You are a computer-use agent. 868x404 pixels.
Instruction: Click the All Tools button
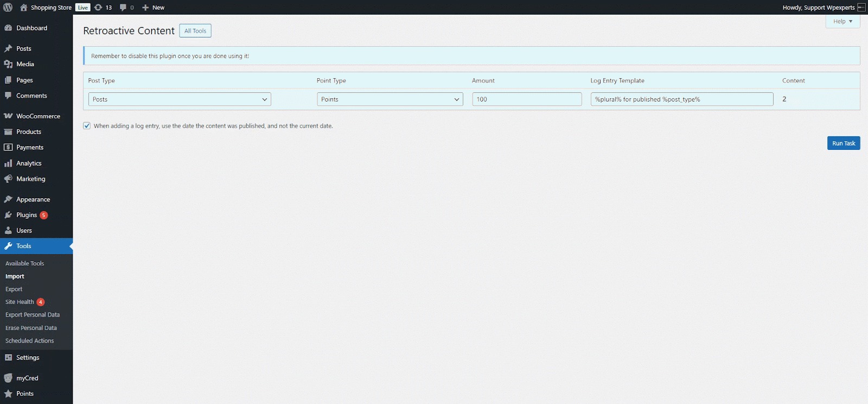195,31
